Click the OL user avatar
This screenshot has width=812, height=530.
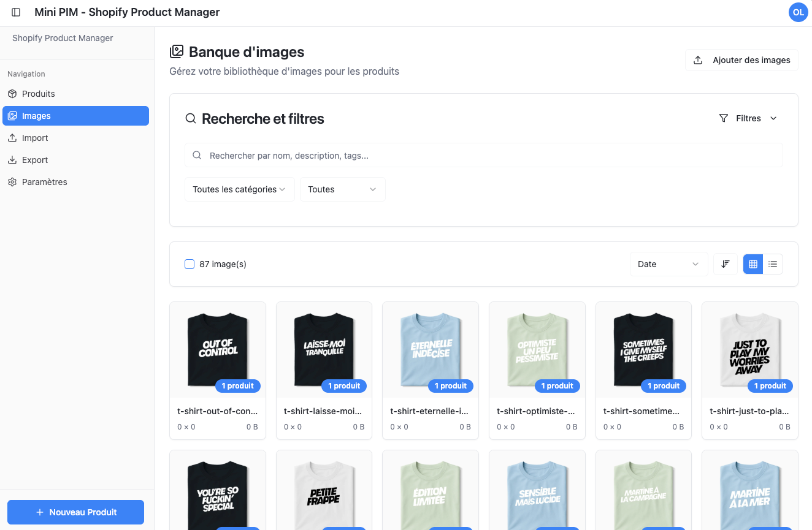(798, 12)
